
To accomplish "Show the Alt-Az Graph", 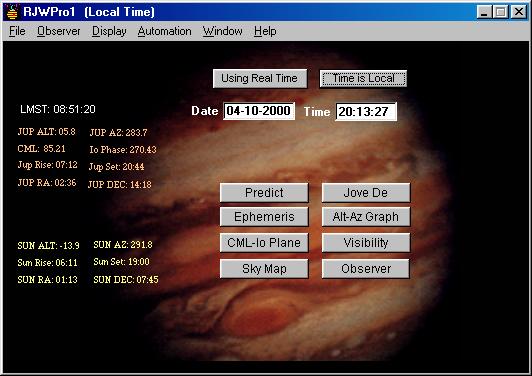I will (x=366, y=217).
